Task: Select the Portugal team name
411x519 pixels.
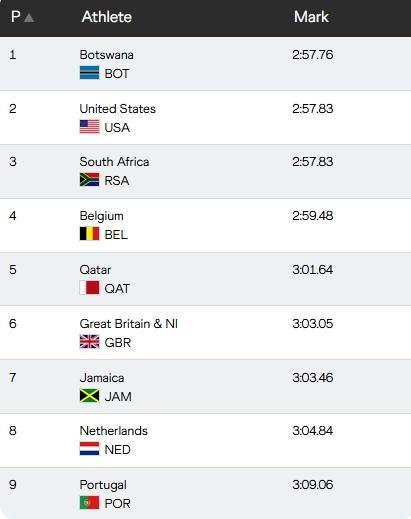Action: [103, 485]
